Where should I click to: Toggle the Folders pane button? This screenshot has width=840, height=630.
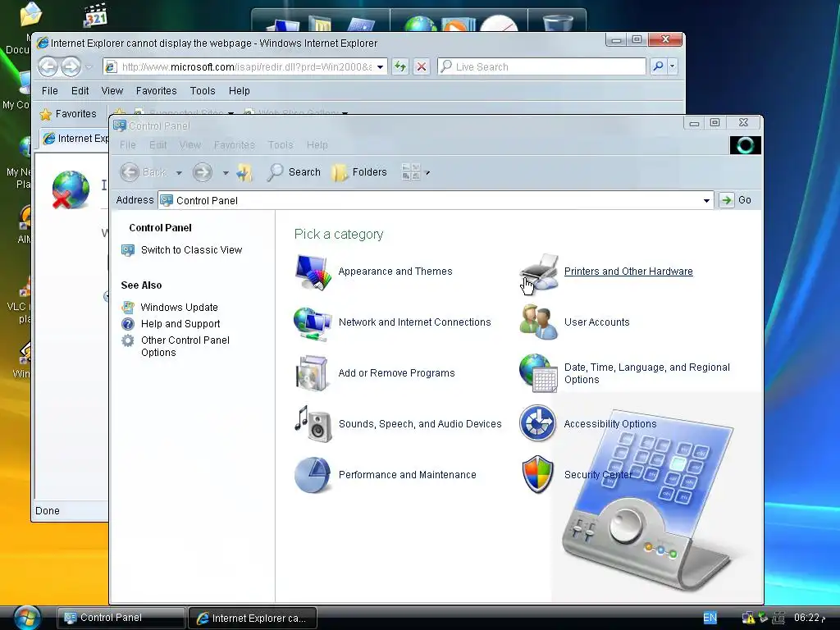(359, 172)
